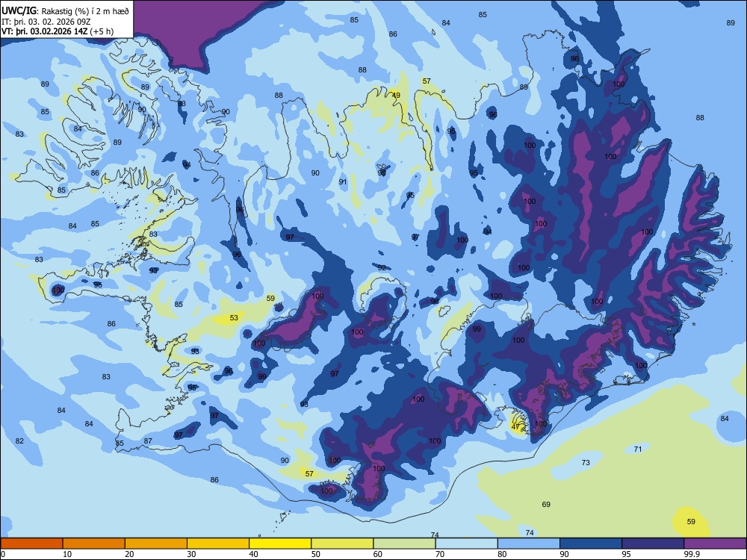Click the '99.9' legend tick label

pyautogui.click(x=691, y=554)
